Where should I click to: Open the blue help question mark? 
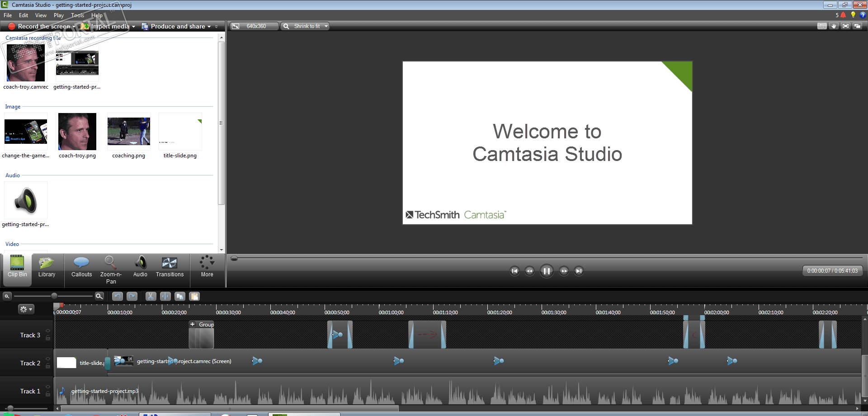(863, 15)
